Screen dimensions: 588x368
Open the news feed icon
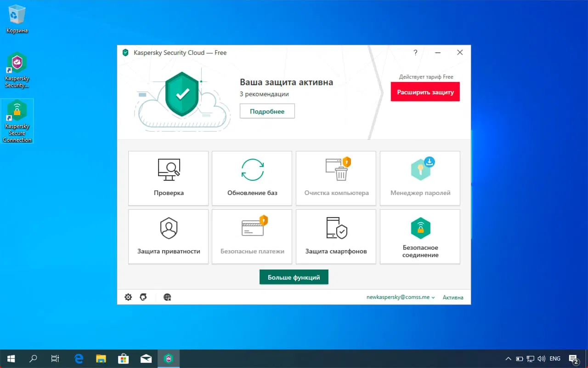tap(143, 297)
